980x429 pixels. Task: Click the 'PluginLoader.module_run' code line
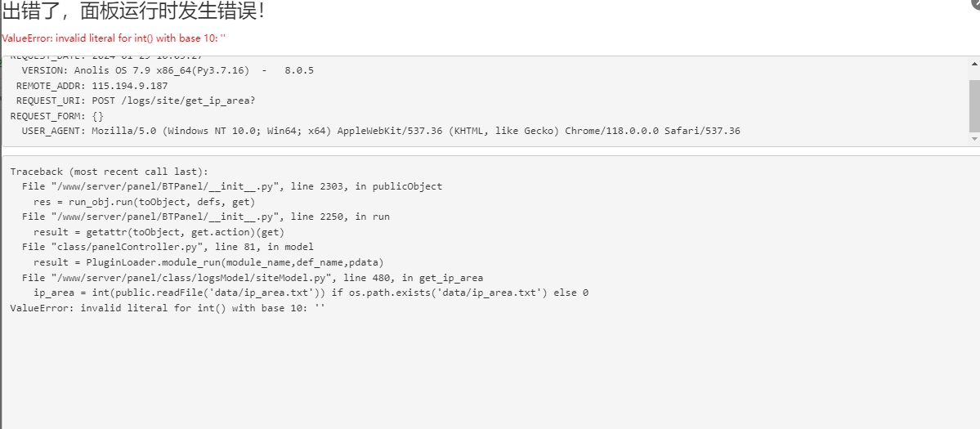coord(208,262)
